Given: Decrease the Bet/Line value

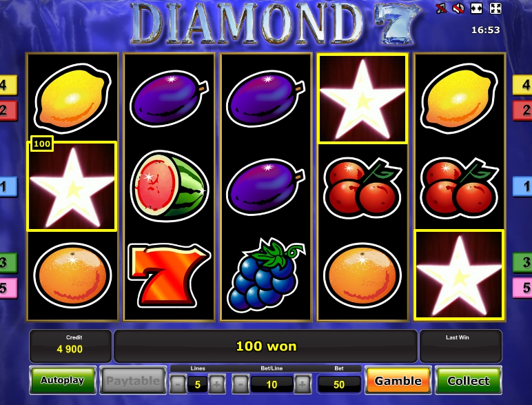Looking at the screenshot, I should pyautogui.click(x=241, y=384).
